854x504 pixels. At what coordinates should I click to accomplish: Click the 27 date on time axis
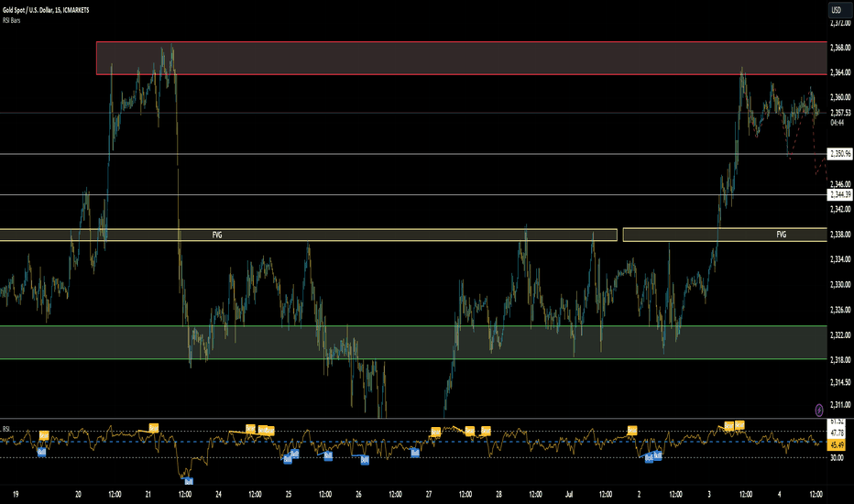(429, 494)
